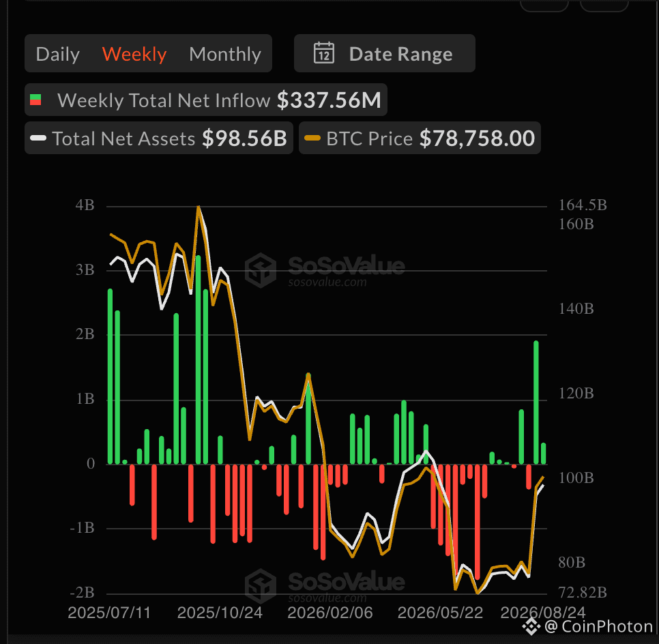This screenshot has height=644, width=659.
Task: Toggle the Weekly Total Net Inflow legend
Action: point(206,100)
